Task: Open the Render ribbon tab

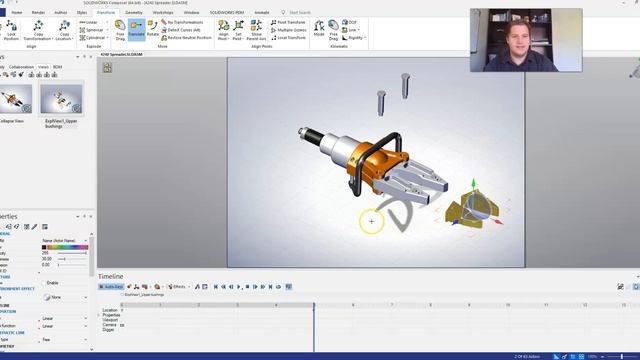Action: coord(38,13)
